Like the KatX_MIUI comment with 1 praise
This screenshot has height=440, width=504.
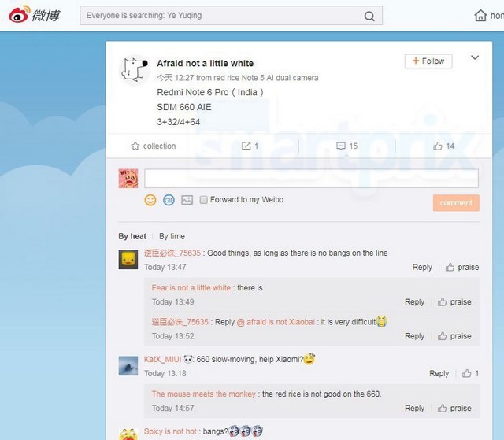[x=470, y=373]
